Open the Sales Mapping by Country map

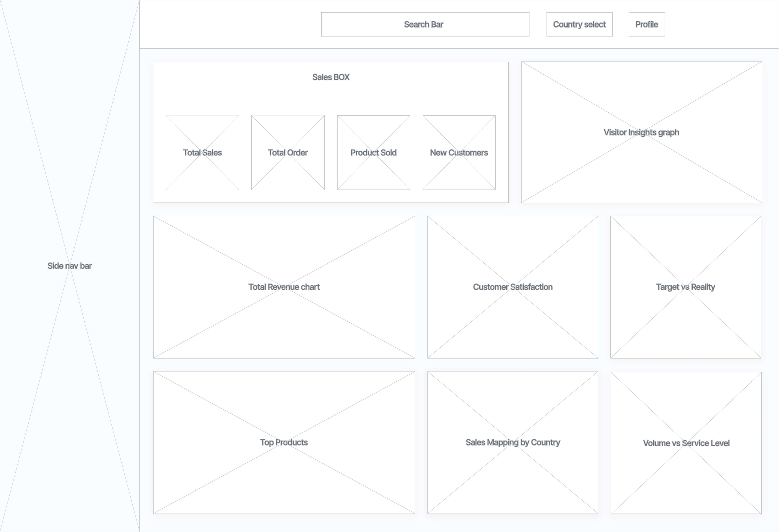tap(512, 442)
